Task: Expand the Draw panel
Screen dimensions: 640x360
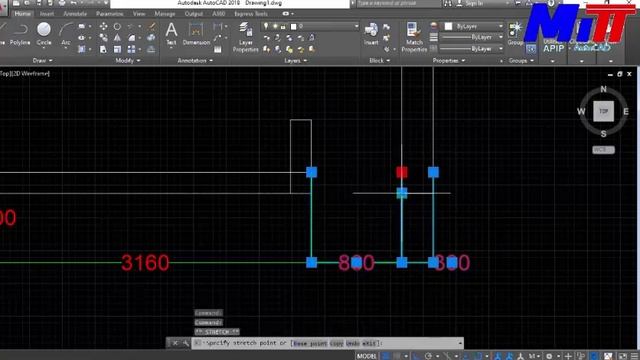Action: [x=42, y=60]
